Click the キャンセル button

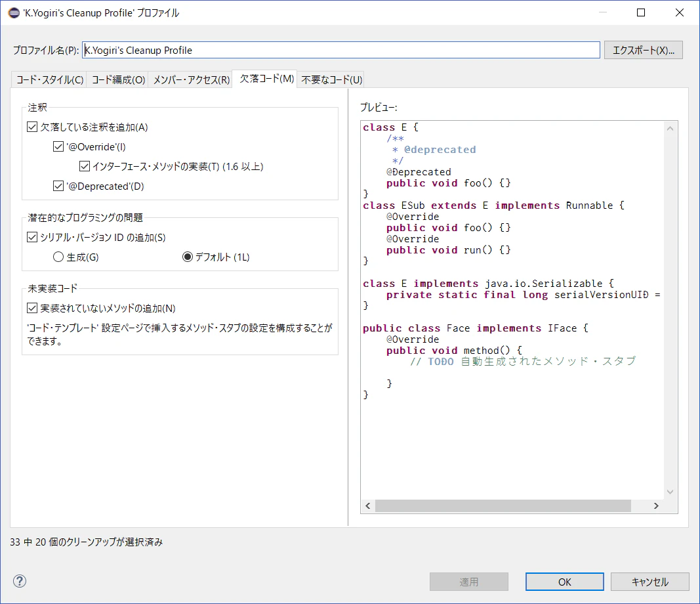click(x=649, y=582)
